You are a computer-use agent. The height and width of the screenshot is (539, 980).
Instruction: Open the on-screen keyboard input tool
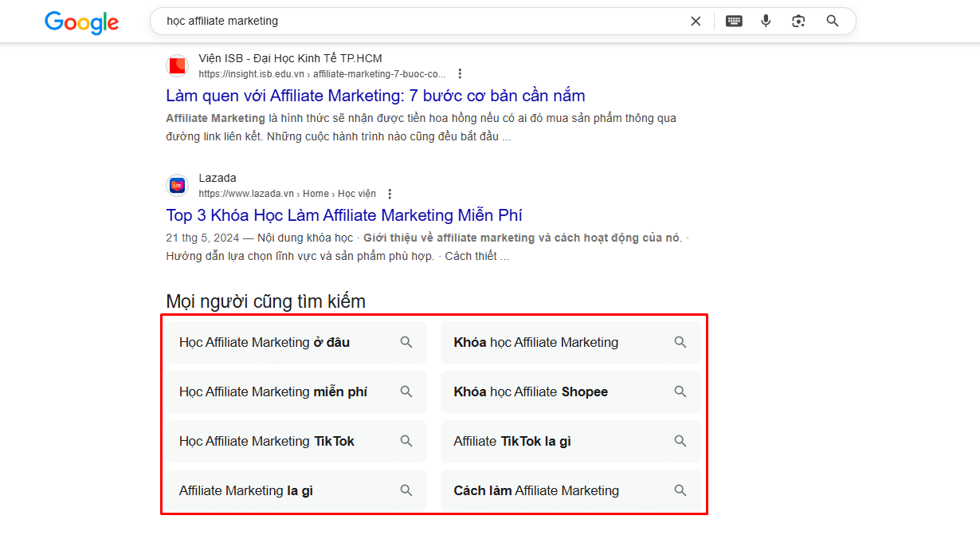click(x=734, y=22)
